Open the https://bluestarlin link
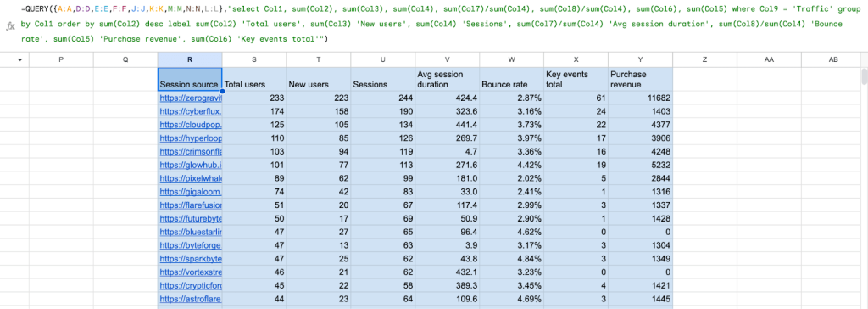This screenshot has height=309, width=868. point(191,232)
